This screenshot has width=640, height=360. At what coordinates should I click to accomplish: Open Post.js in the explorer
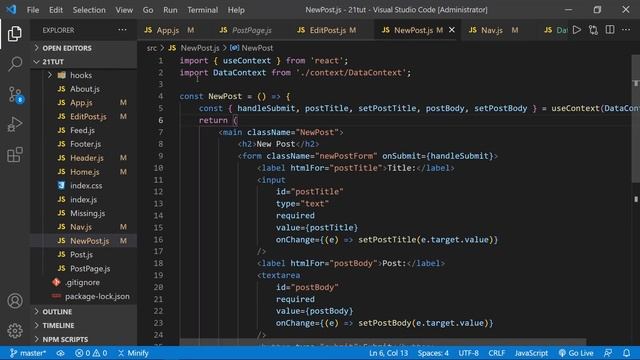coord(84,255)
